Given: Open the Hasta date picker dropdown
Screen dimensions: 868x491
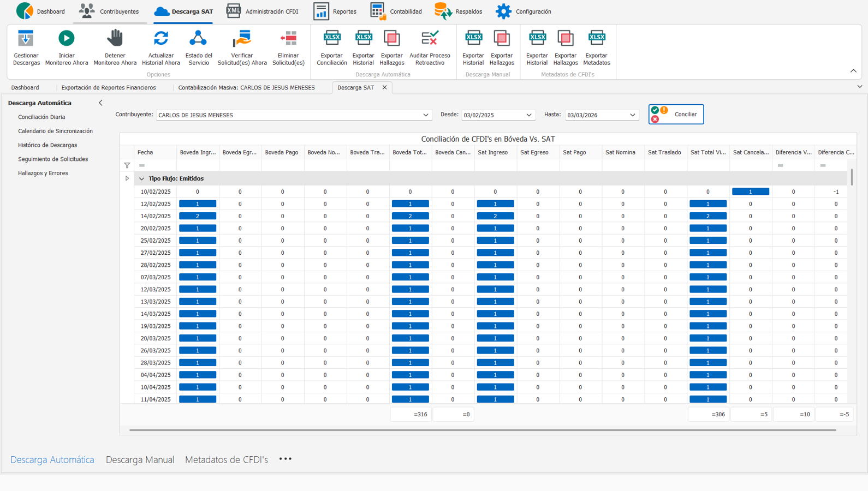Looking at the screenshot, I should coord(632,115).
